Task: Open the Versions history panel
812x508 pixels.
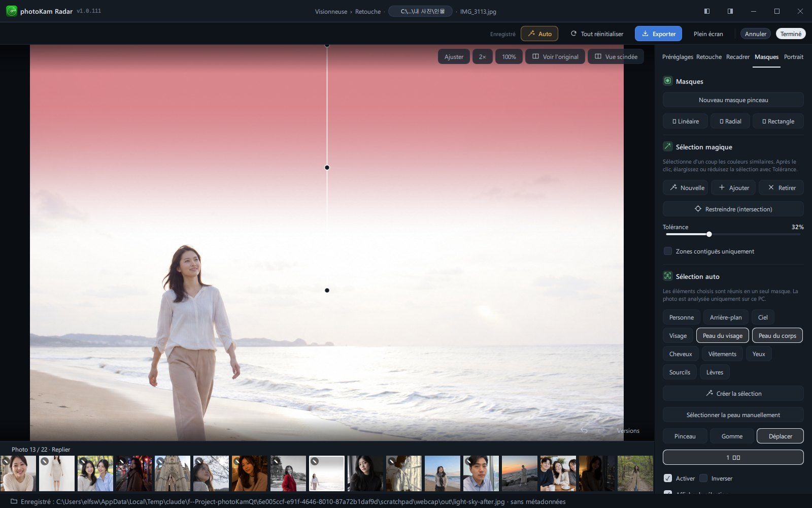Action: click(x=628, y=431)
